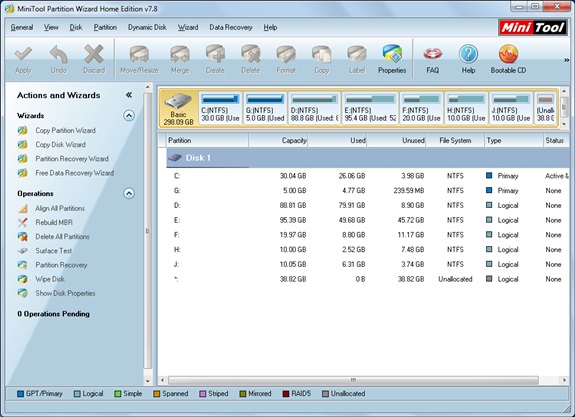
Task: Collapse the Actions and Wizards panel
Action: 129,95
